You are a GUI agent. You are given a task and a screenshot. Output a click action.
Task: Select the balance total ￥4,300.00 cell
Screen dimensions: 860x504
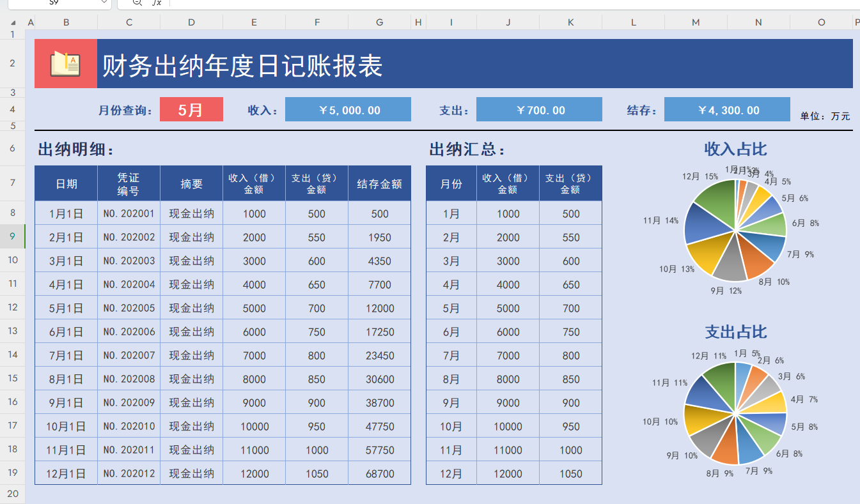[x=727, y=109]
